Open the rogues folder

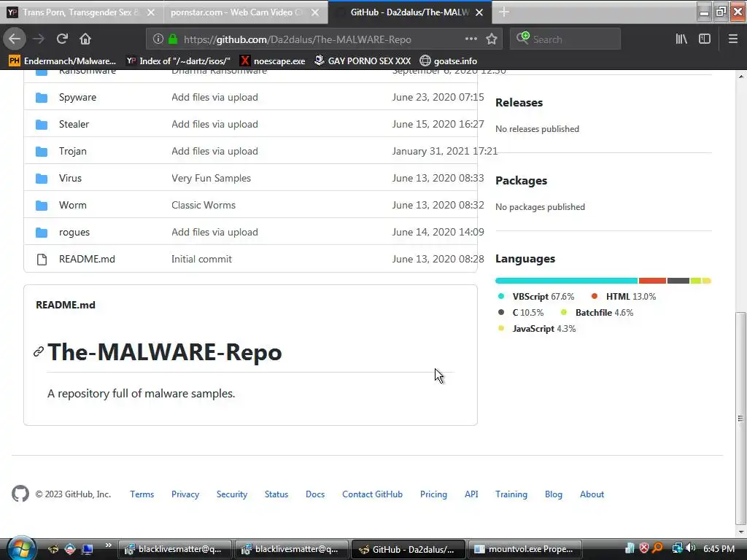pos(74,233)
